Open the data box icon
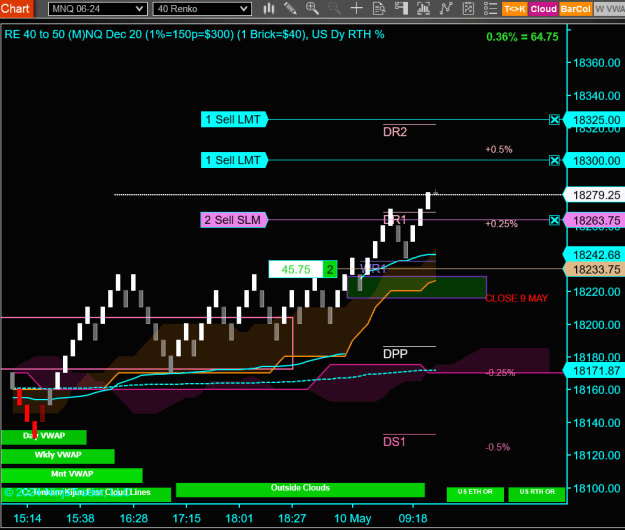This screenshot has width=625, height=530. point(379,8)
